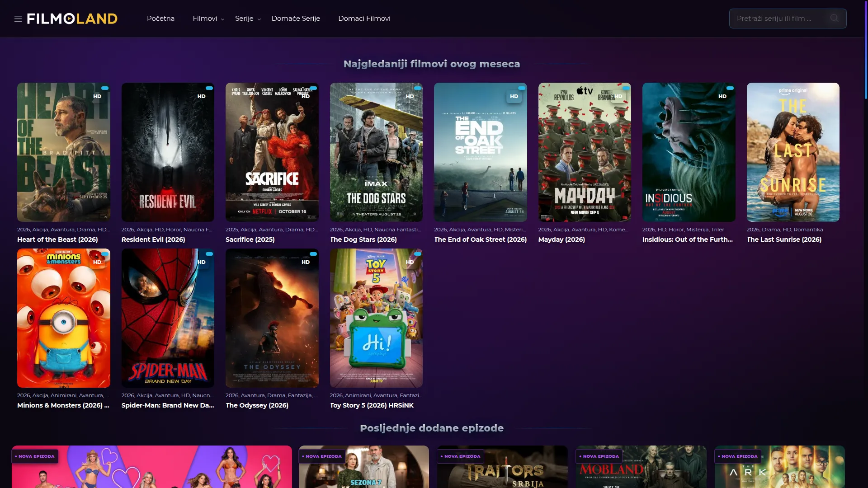868x488 pixels.
Task: Open Spider-Man: Brand New Day title link
Action: 168,405
